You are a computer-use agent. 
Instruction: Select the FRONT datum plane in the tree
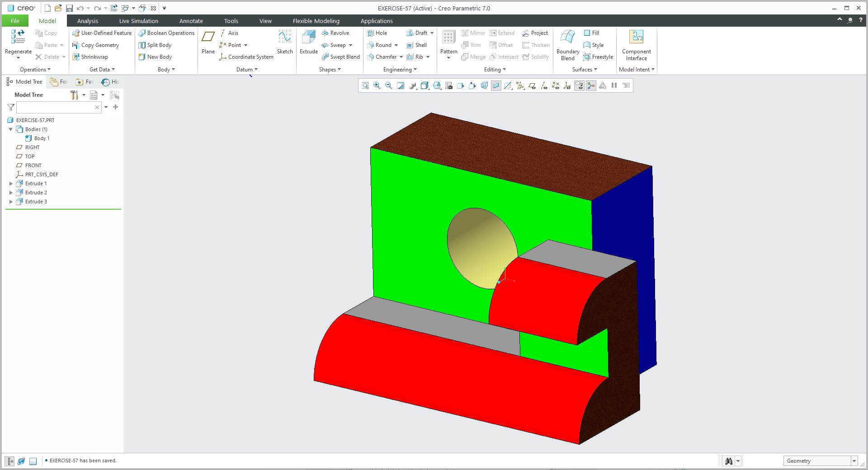pyautogui.click(x=28, y=165)
